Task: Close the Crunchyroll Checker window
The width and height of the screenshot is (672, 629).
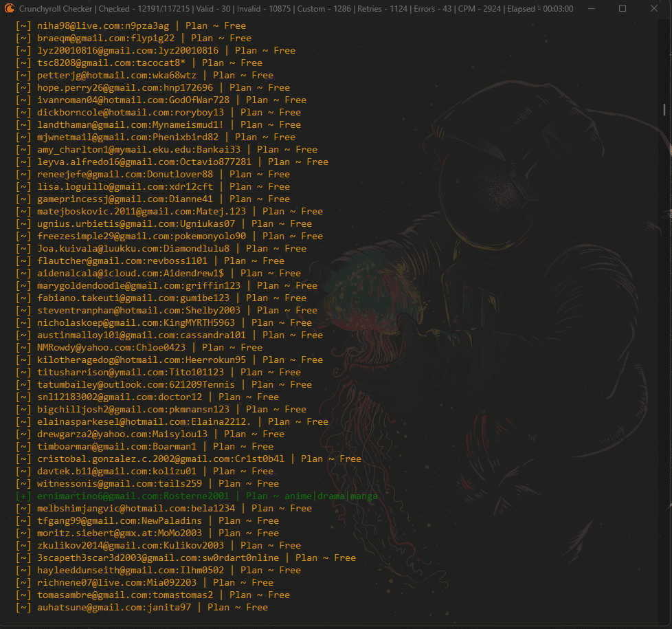Action: [x=654, y=8]
